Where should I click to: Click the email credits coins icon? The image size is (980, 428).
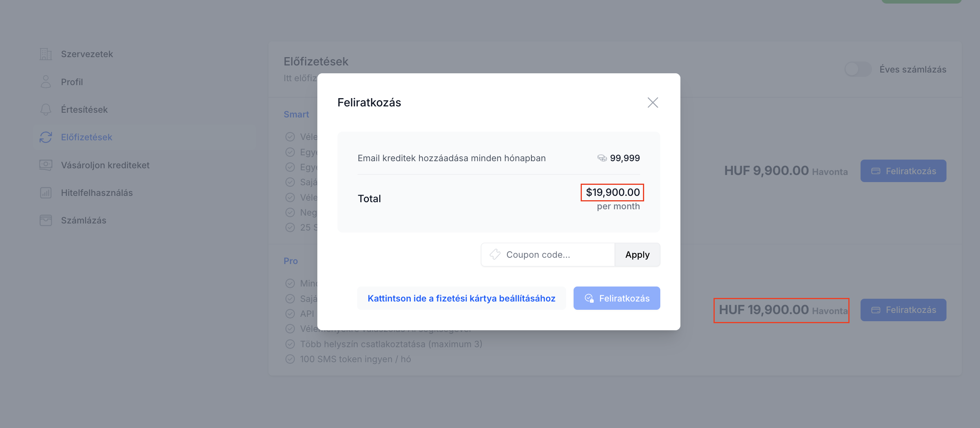602,158
